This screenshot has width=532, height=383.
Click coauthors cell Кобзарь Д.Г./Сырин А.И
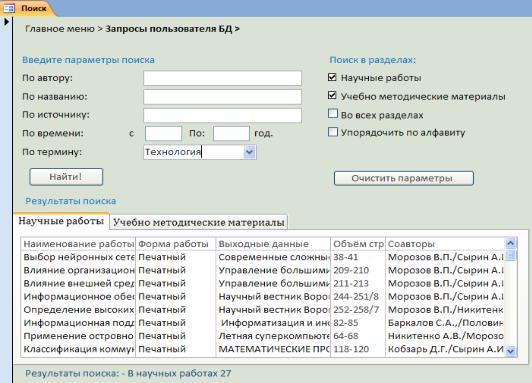[x=446, y=349]
